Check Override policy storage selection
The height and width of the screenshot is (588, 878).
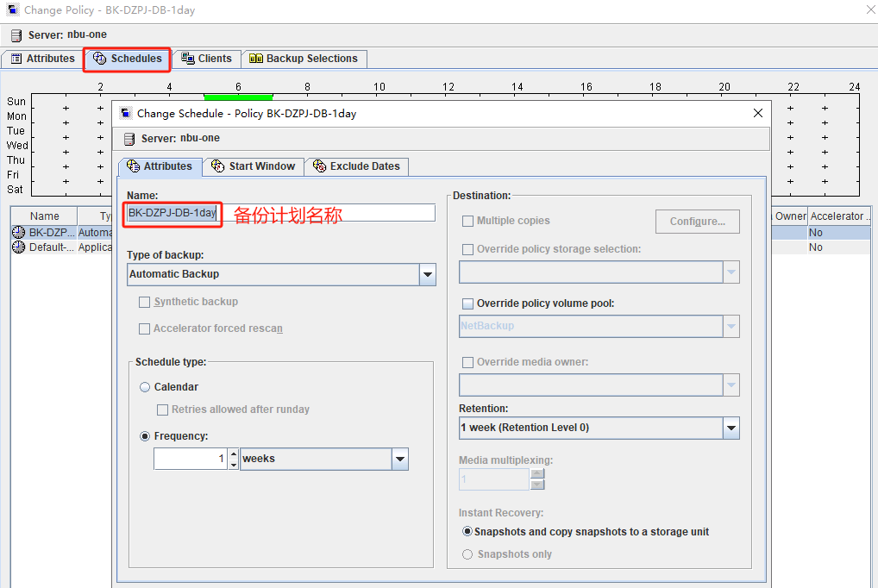point(468,249)
